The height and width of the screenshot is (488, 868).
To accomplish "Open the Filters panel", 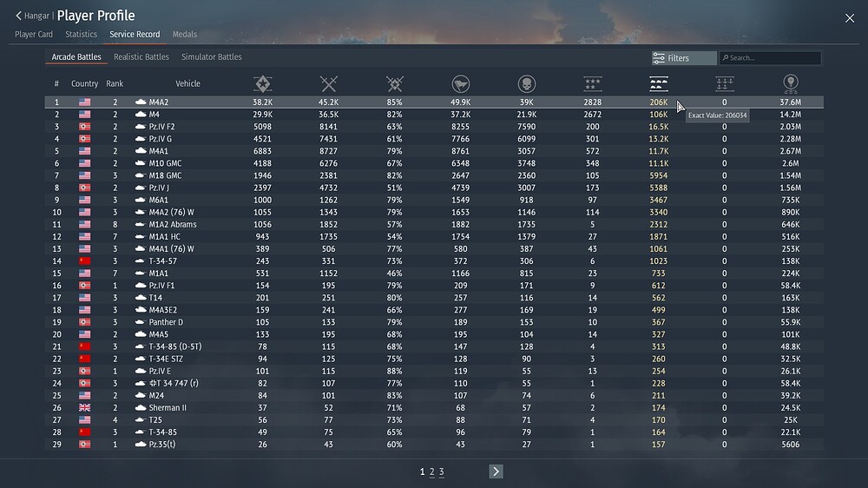I will click(x=684, y=58).
